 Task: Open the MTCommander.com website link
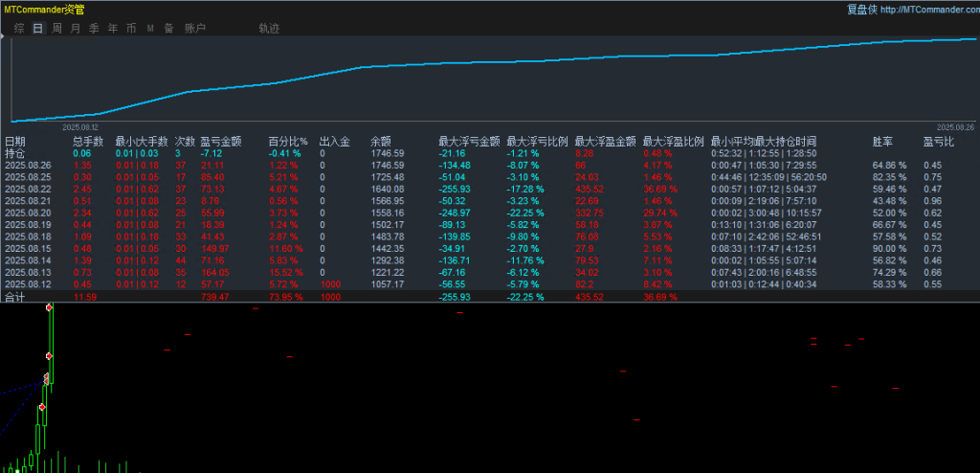926,10
